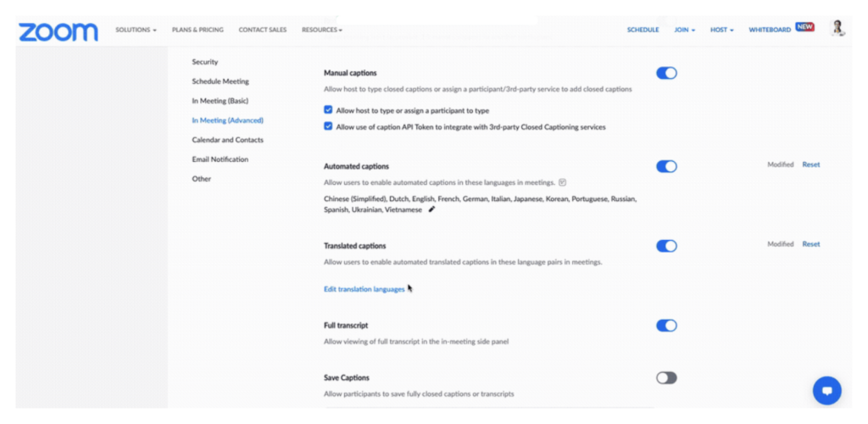Turn off Translated captions toggle

pyautogui.click(x=666, y=246)
